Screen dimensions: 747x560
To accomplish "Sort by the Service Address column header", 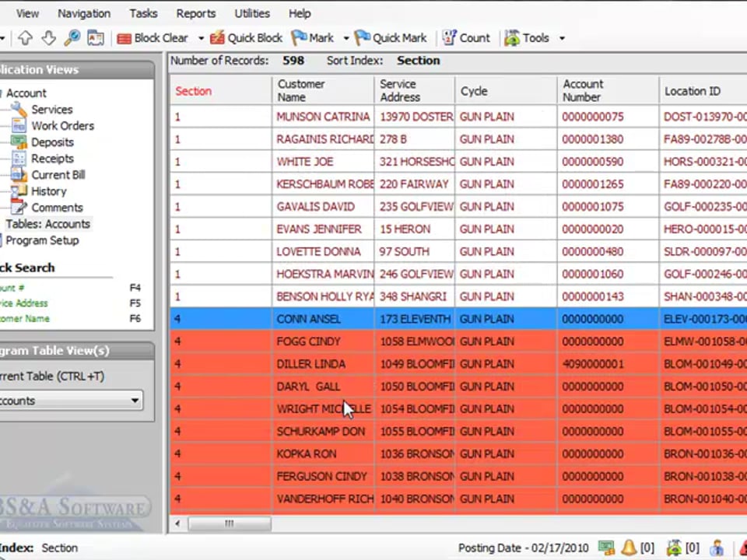I will tap(415, 91).
